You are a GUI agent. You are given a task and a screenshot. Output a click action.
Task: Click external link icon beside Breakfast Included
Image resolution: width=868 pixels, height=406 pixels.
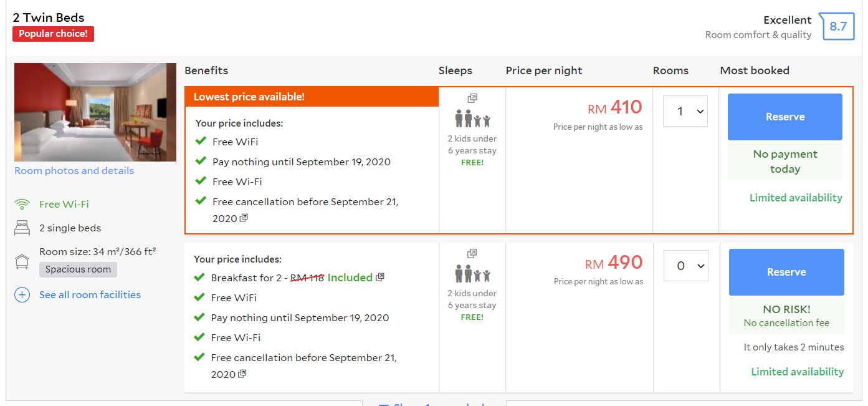pyautogui.click(x=380, y=277)
